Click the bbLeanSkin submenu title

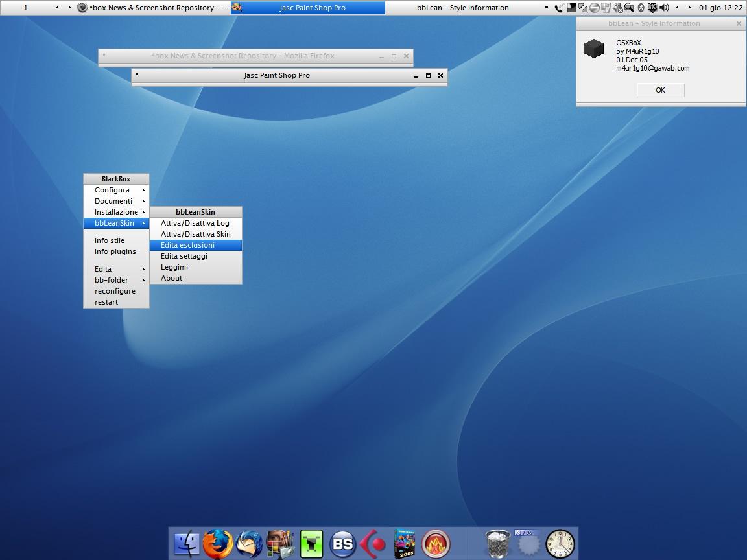pyautogui.click(x=196, y=212)
